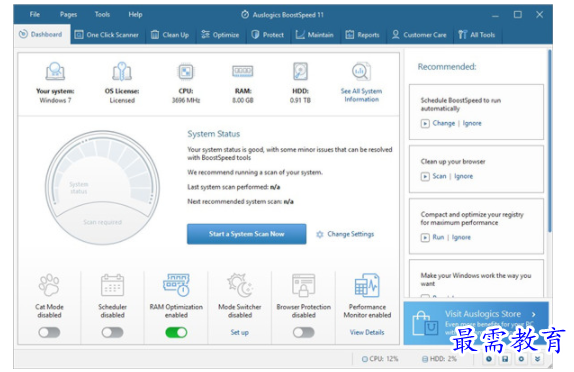The width and height of the screenshot is (574, 372).
Task: Click the play icon beside Change
Action: click(x=425, y=124)
